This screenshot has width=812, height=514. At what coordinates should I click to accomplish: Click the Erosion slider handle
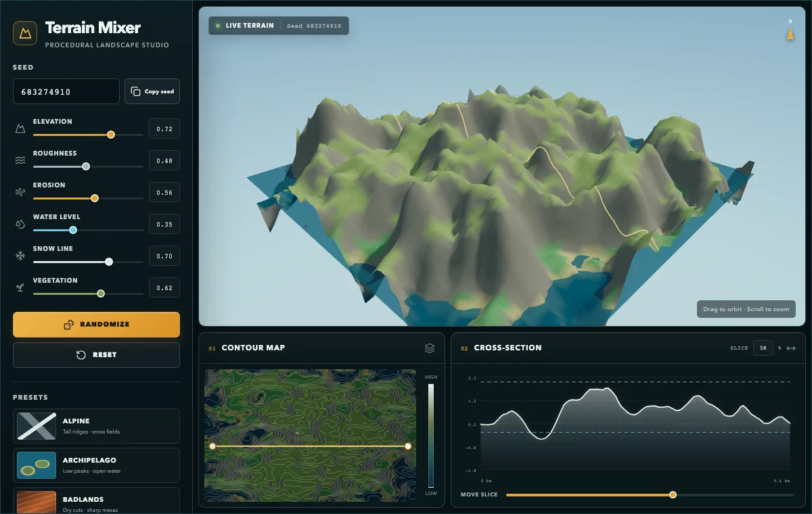click(x=95, y=198)
